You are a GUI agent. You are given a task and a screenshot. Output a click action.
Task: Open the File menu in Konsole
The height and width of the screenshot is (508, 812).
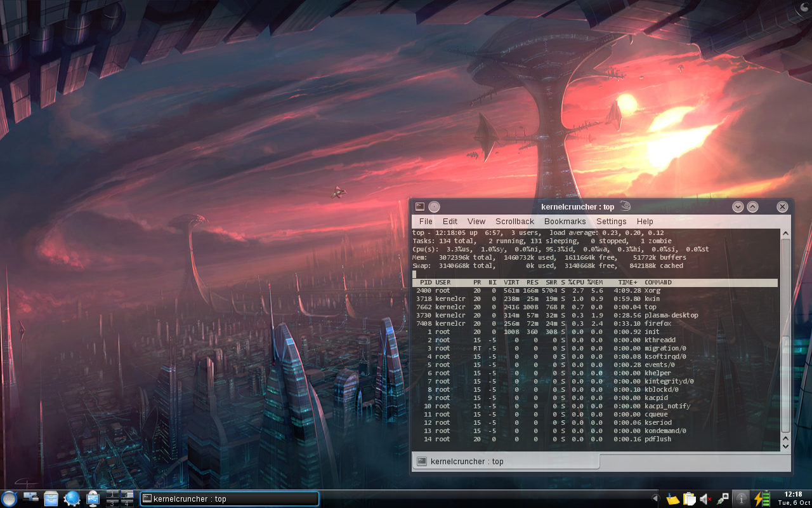pyautogui.click(x=426, y=222)
